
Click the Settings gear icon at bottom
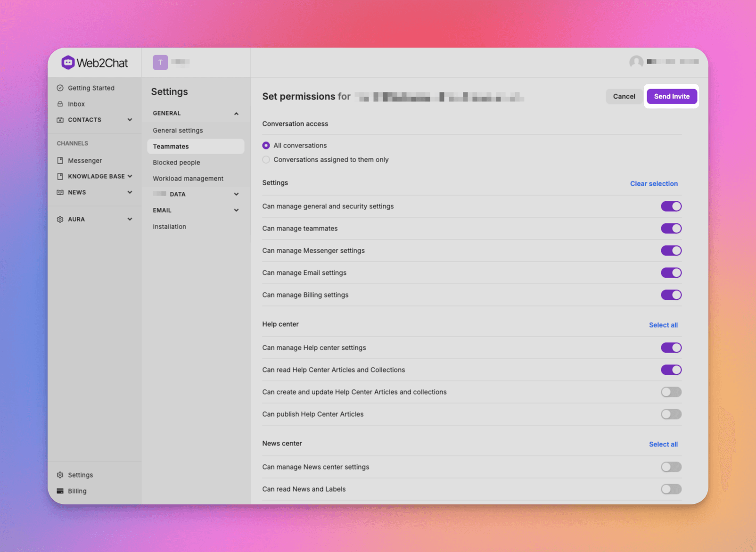(x=60, y=475)
